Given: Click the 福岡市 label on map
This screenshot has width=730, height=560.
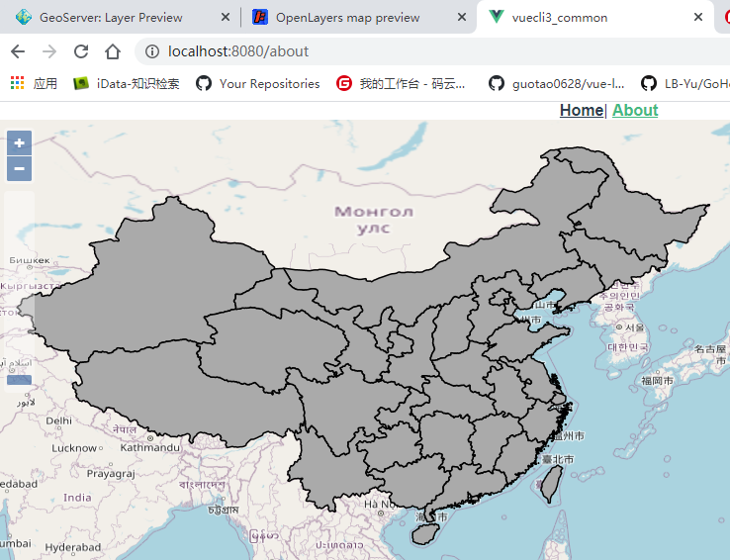Looking at the screenshot, I should pyautogui.click(x=658, y=381).
